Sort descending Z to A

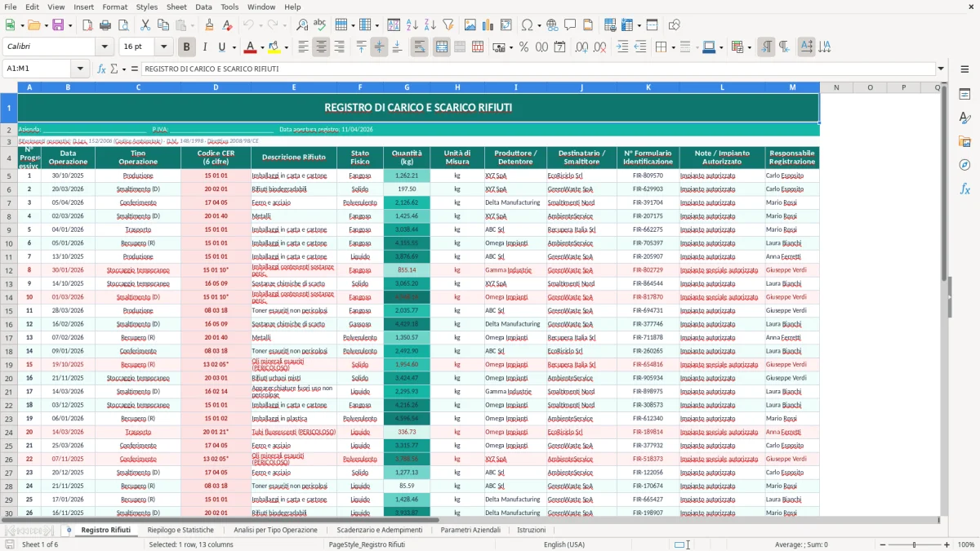pyautogui.click(x=430, y=25)
